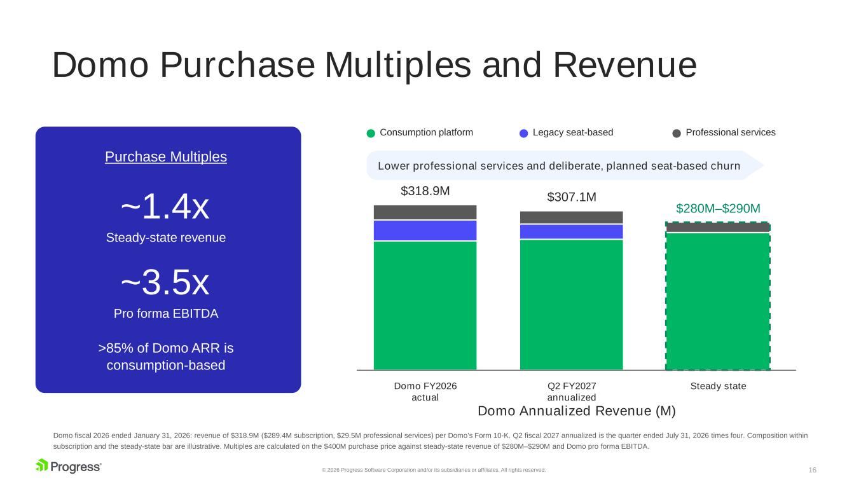Click the gray segment of Steady state bar
This screenshot has height=487, width=868.
(718, 227)
